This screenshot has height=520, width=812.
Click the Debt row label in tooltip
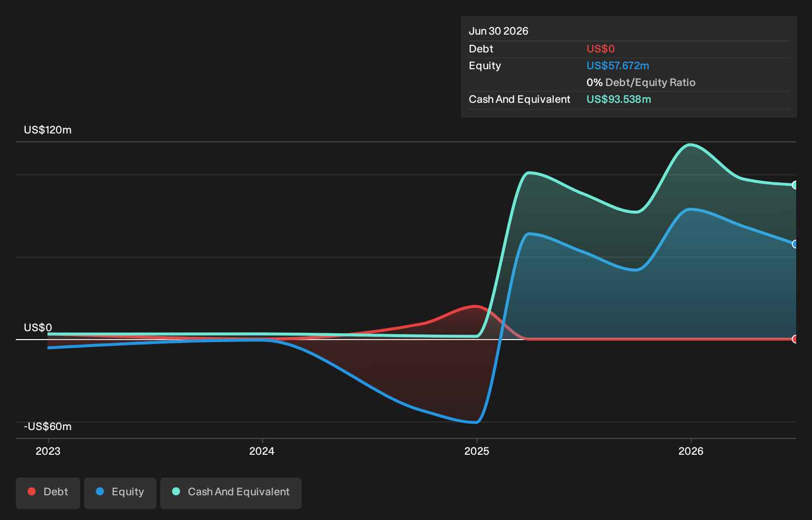481,49
